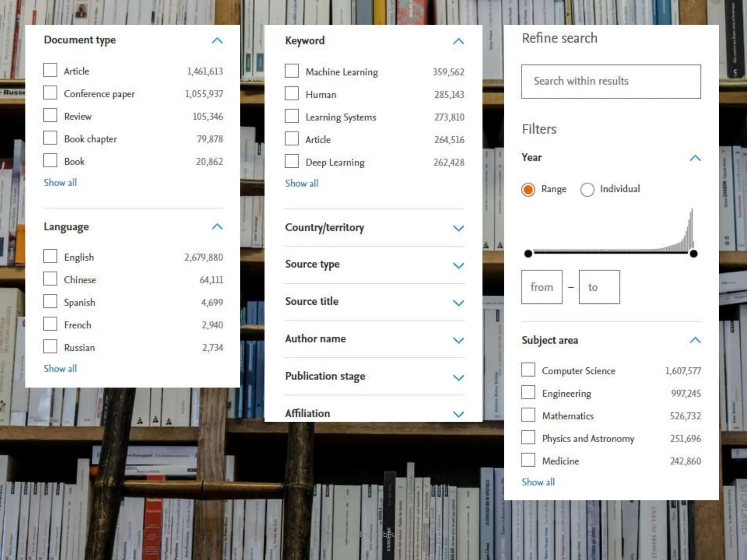Click Show all under Subject area
747x560 pixels.
click(538, 482)
